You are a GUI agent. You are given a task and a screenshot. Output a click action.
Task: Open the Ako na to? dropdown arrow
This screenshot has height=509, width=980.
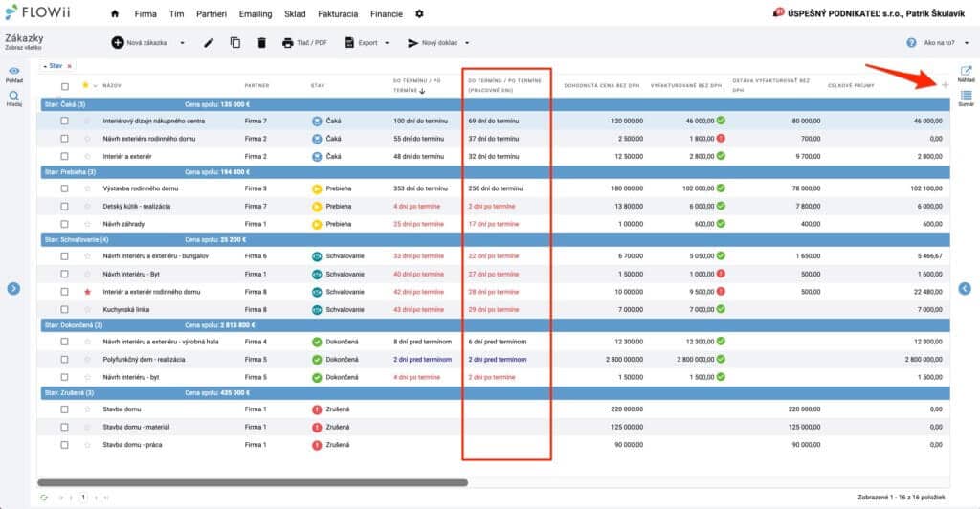(x=967, y=43)
